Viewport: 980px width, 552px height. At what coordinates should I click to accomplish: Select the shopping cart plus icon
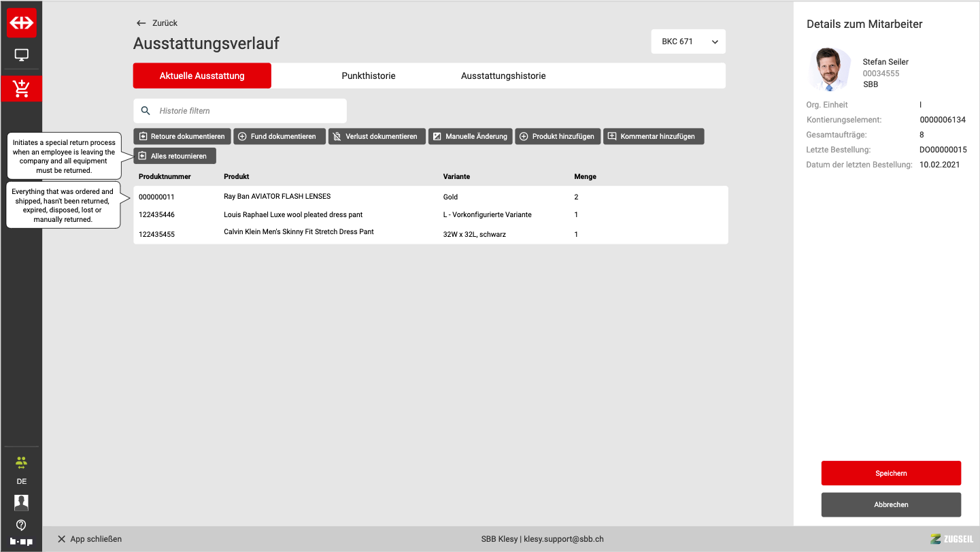pyautogui.click(x=21, y=88)
